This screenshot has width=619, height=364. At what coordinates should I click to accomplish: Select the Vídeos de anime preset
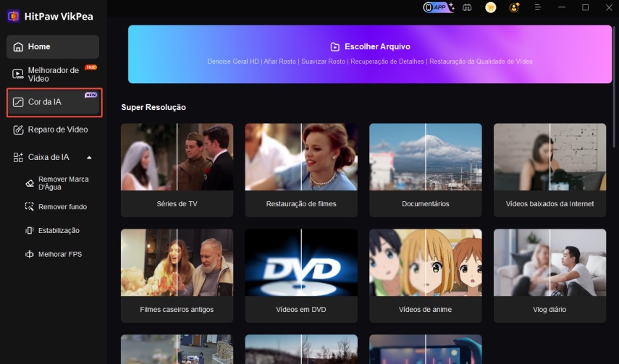pyautogui.click(x=426, y=276)
